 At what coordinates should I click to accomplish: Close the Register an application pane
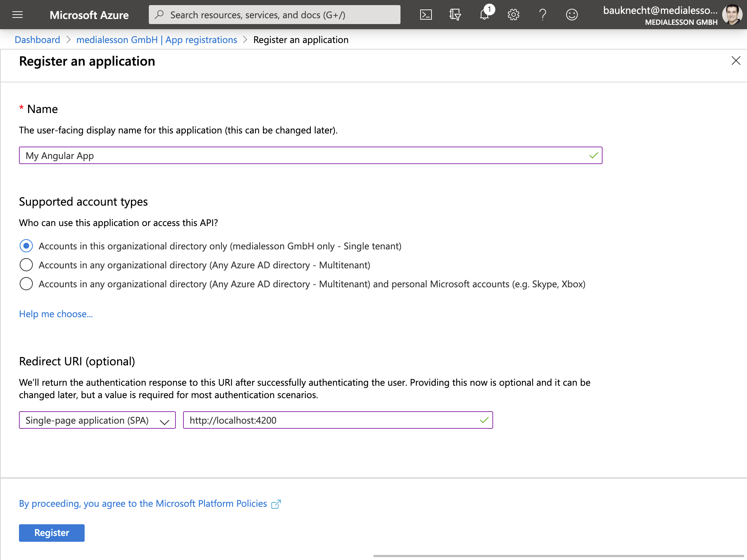point(736,61)
